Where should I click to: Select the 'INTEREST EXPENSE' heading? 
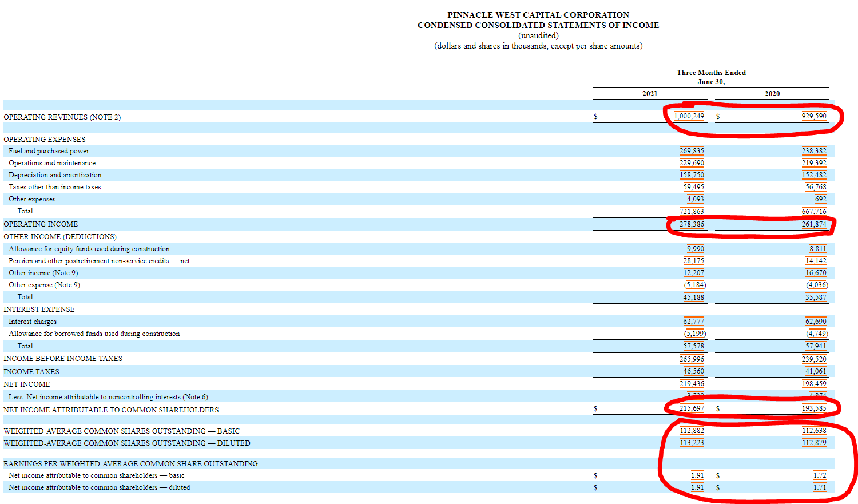click(39, 309)
